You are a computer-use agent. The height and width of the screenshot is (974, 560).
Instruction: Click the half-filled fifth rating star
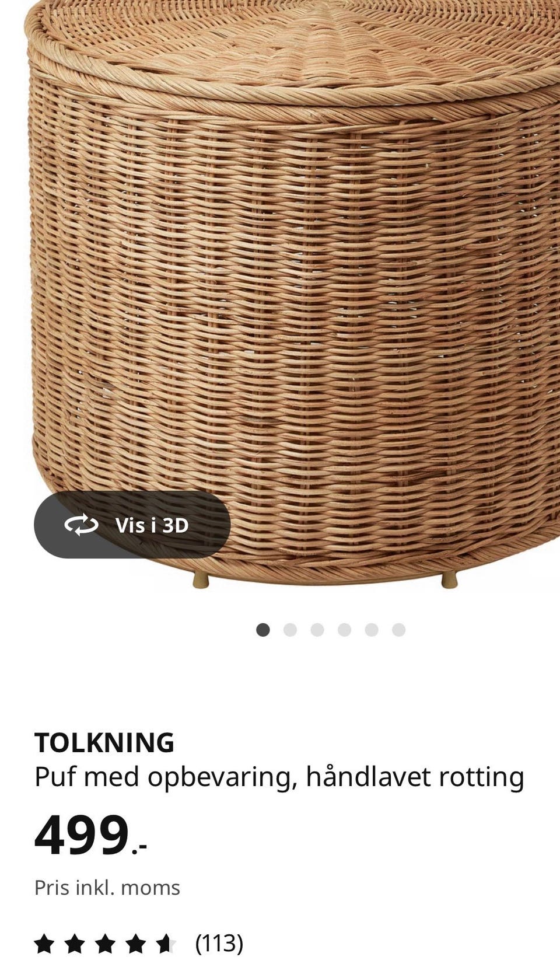click(166, 943)
